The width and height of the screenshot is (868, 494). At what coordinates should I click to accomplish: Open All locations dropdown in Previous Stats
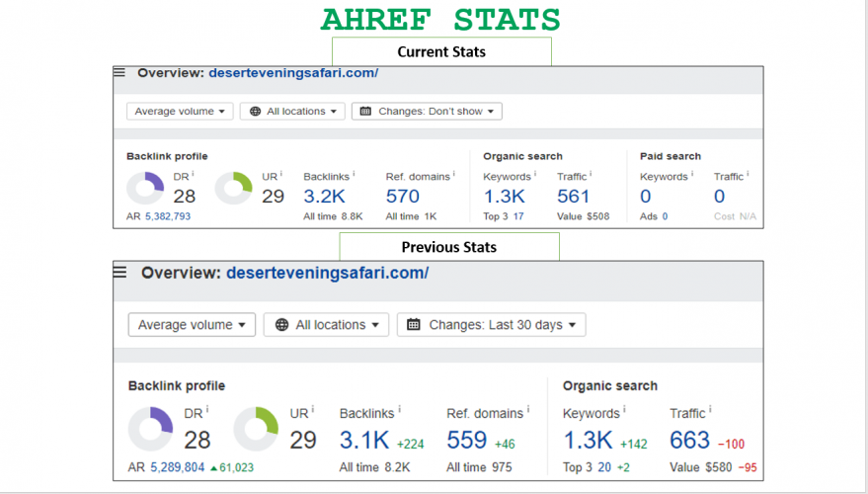326,324
